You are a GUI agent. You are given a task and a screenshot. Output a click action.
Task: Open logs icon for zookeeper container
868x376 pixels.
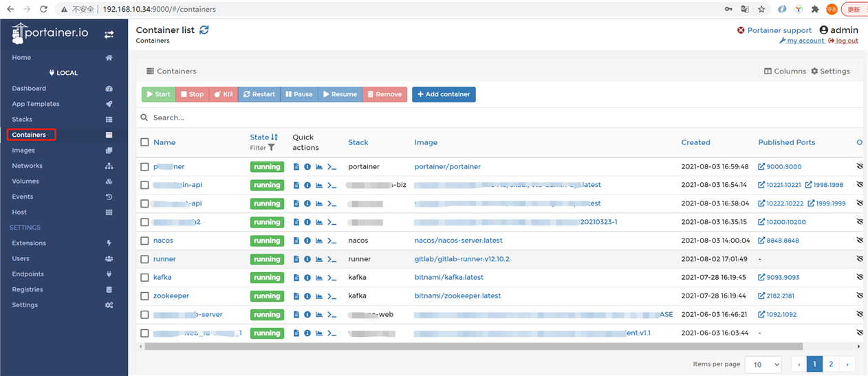[x=296, y=296]
